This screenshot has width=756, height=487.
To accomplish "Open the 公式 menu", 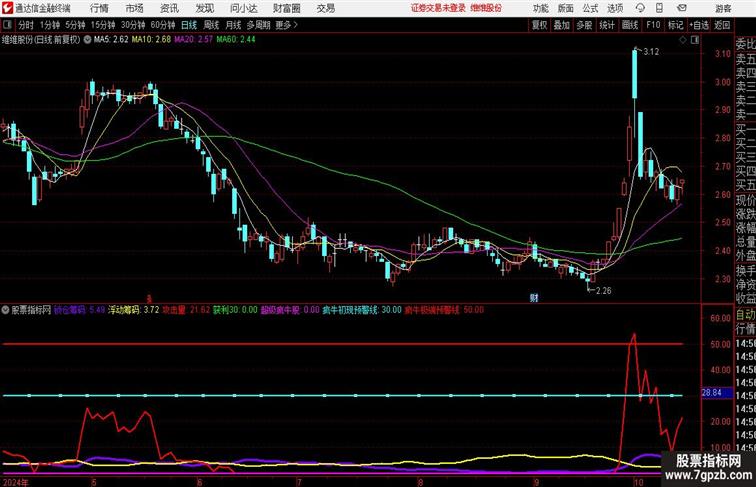I will pyautogui.click(x=590, y=8).
